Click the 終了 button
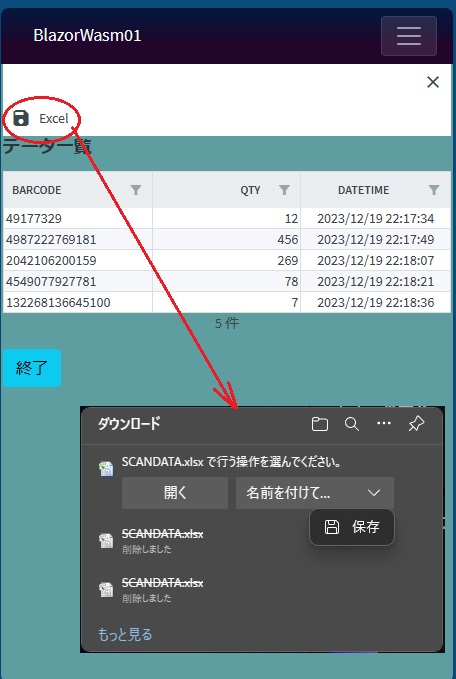Viewport: 456px width, 679px height. point(32,368)
